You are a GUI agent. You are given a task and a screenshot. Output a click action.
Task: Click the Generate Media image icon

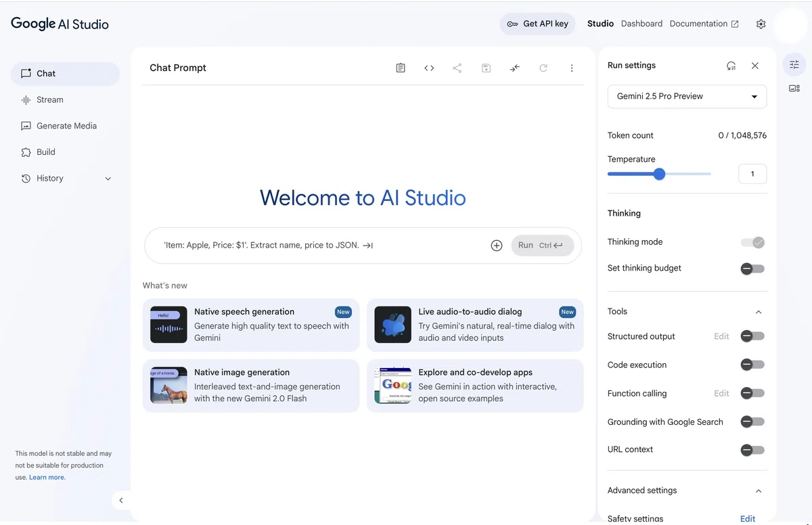point(26,126)
